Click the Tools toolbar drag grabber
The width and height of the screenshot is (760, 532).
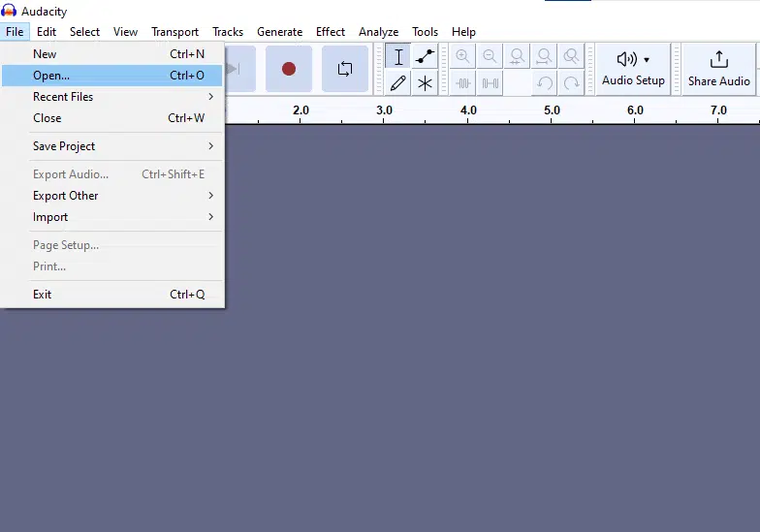[380, 69]
